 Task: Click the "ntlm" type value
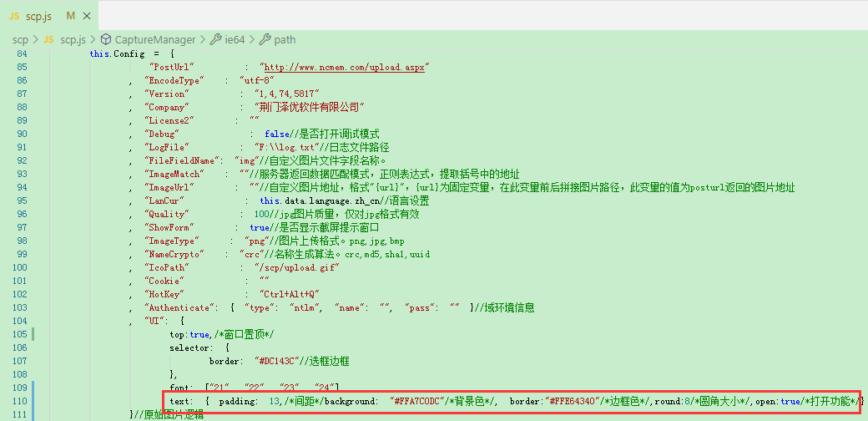coord(306,307)
